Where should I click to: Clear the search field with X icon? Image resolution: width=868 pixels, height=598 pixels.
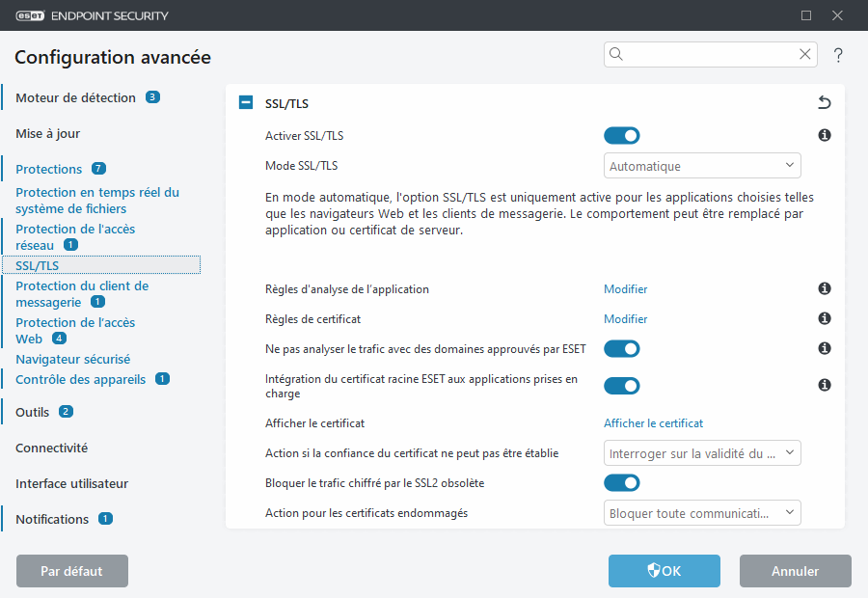[x=804, y=55]
